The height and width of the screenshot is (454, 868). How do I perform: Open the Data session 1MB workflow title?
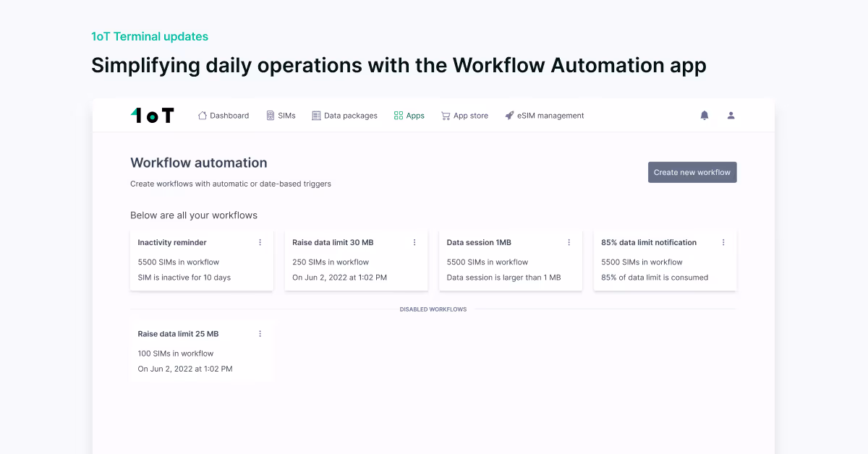tap(479, 242)
